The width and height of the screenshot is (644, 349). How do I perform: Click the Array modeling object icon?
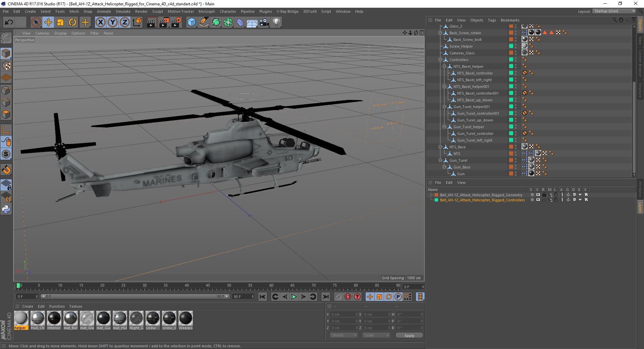228,22
